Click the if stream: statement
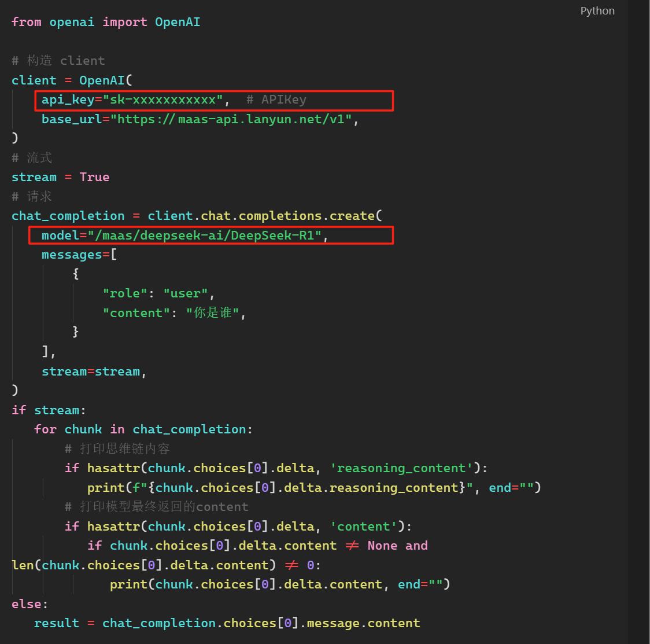 [49, 410]
